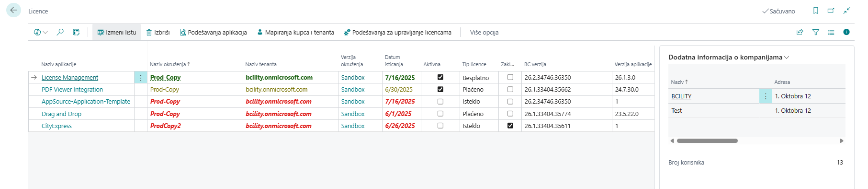This screenshot has height=189, width=868.
Task: Toggle Aktivna checkbox for PDF Viewer Integration
Action: pos(440,89)
